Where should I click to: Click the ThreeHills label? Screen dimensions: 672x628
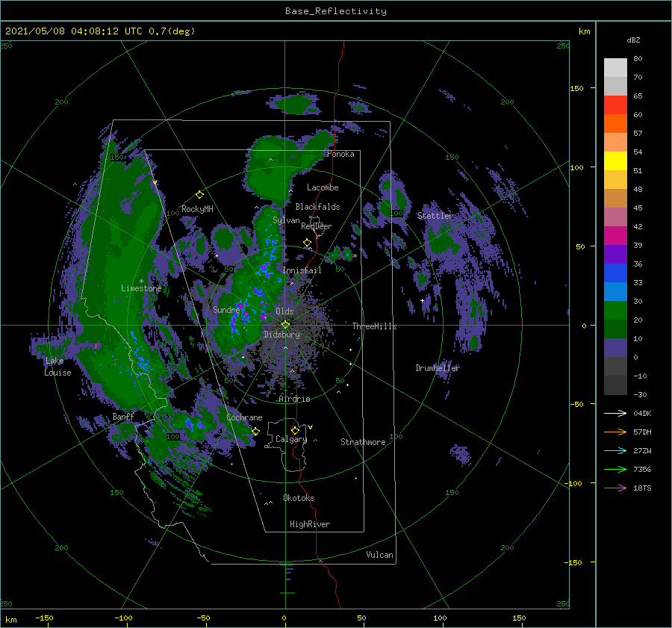pos(374,326)
